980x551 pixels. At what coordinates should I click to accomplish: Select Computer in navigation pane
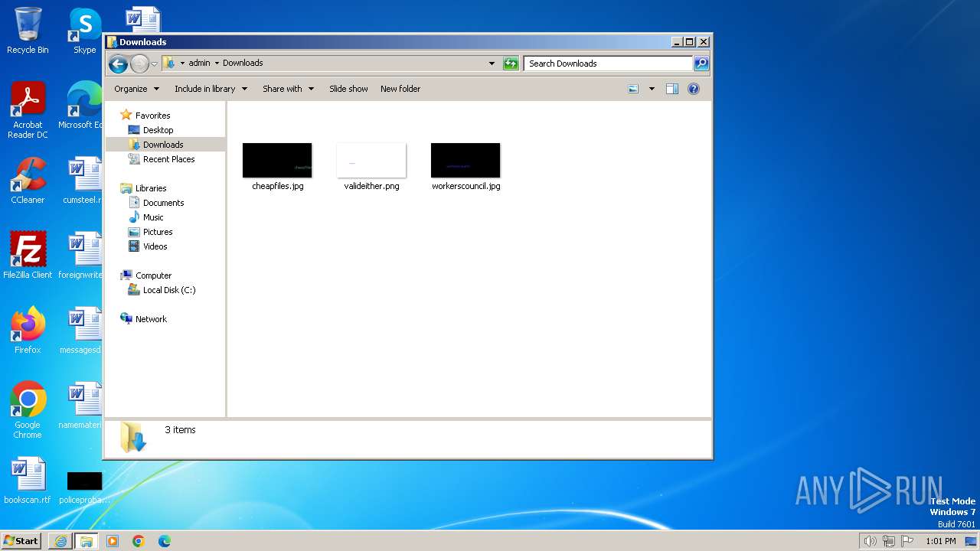pyautogui.click(x=153, y=275)
